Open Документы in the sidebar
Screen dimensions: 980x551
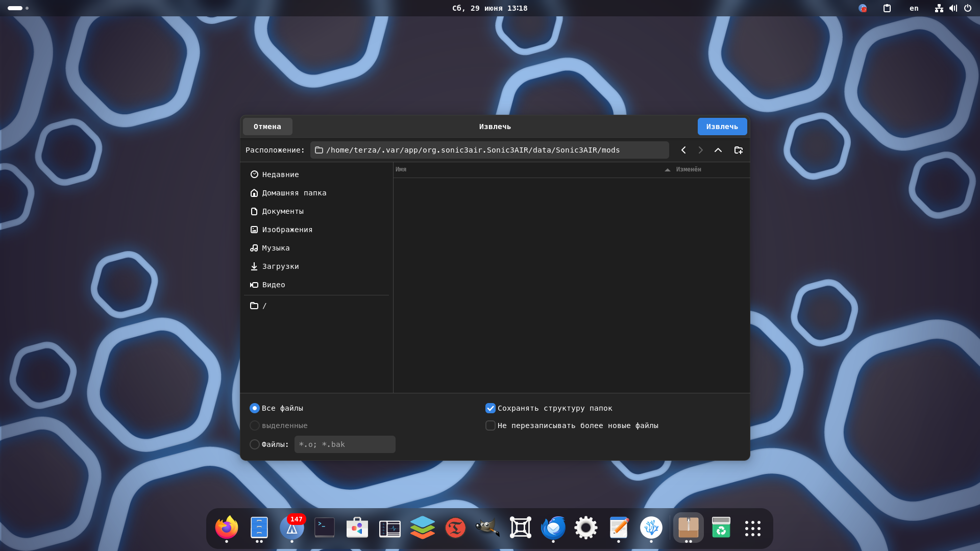316,211
